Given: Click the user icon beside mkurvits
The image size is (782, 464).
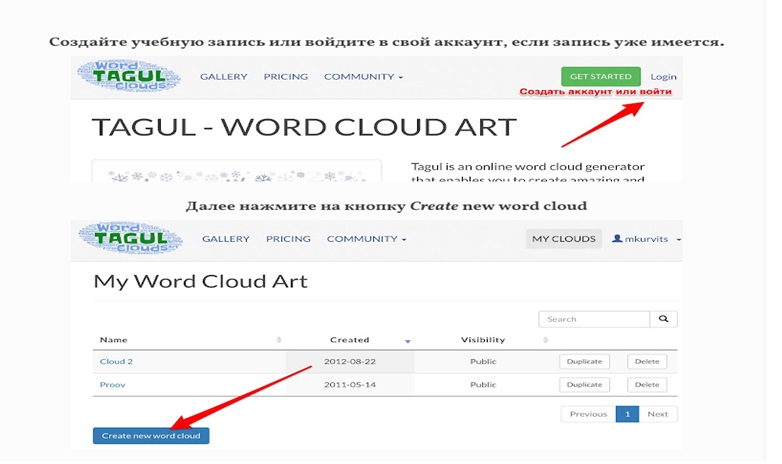Looking at the screenshot, I should click(x=617, y=238).
